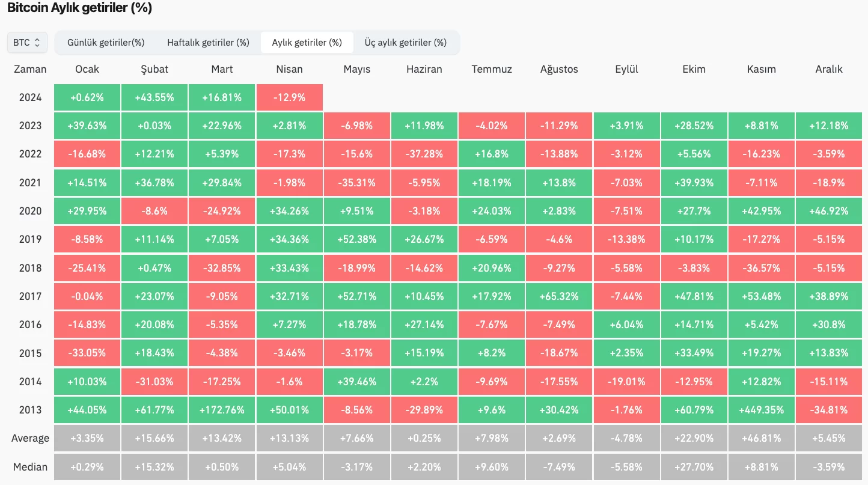Click the 2013 Kasım +449.35% cell
This screenshot has height=485, width=868.
[x=761, y=410]
